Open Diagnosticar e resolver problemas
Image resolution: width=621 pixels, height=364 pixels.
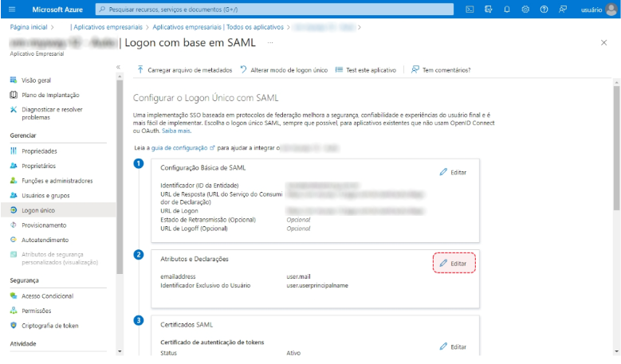pos(52,113)
